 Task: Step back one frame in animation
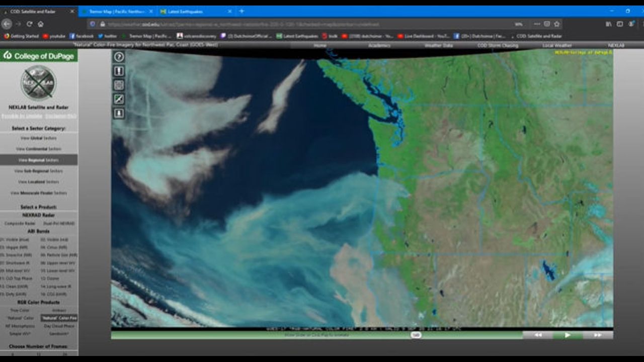pos(538,335)
